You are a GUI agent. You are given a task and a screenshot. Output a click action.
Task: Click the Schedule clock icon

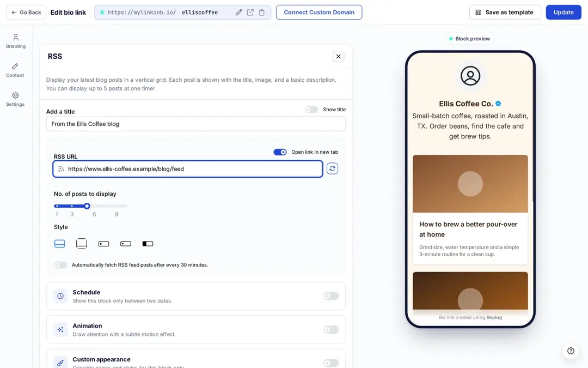click(60, 296)
